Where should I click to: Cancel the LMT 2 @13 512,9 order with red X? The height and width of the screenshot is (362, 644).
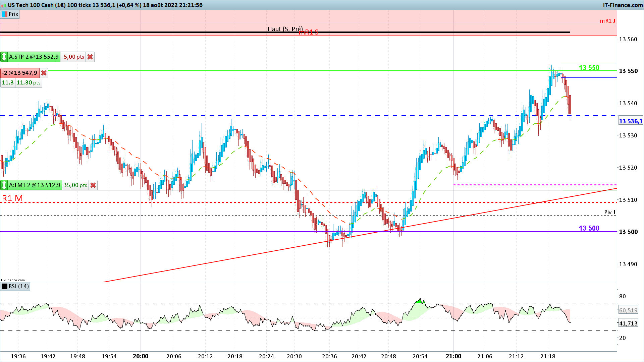click(x=93, y=185)
